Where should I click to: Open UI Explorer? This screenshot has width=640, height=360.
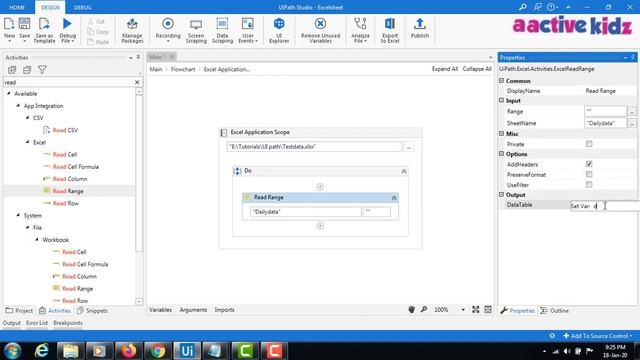(279, 30)
